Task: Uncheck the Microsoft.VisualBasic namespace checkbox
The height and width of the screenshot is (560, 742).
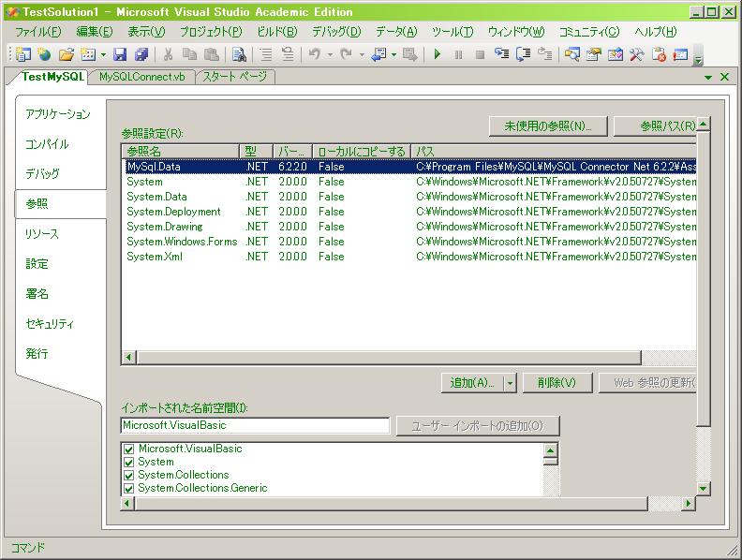Action: tap(128, 449)
